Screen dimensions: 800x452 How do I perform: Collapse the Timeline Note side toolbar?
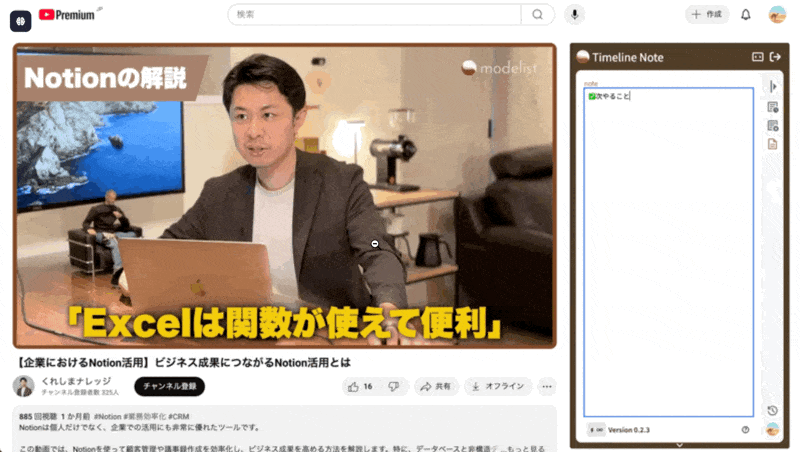[x=772, y=87]
